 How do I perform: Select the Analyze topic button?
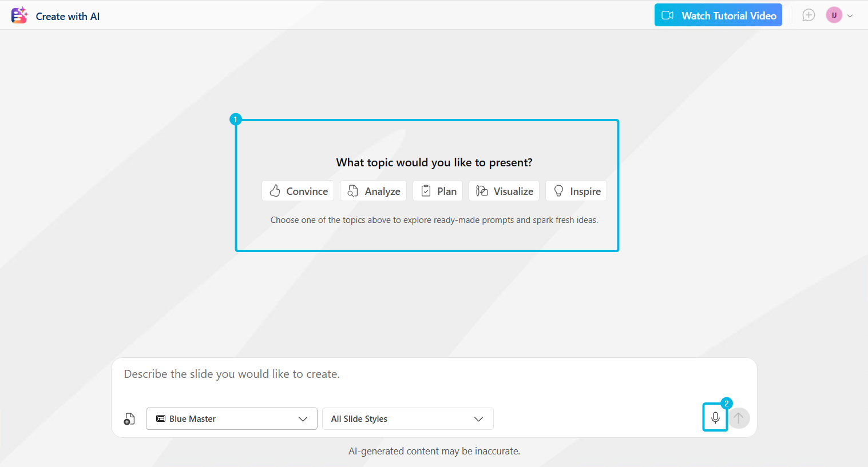pos(374,191)
